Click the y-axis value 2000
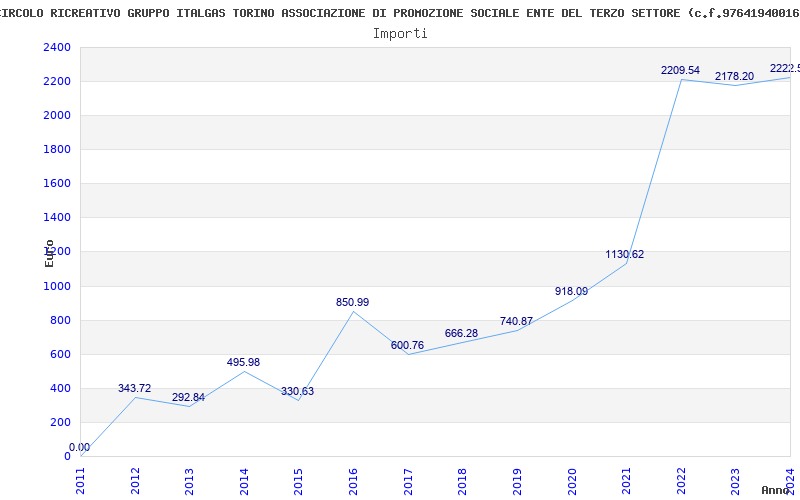This screenshot has height=500, width=800. tap(57, 115)
